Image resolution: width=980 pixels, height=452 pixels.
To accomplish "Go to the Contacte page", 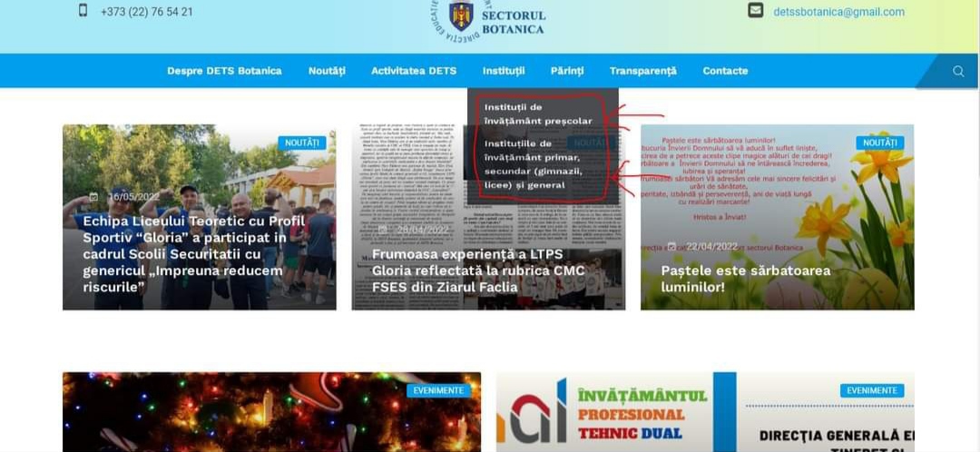I will pyautogui.click(x=725, y=71).
